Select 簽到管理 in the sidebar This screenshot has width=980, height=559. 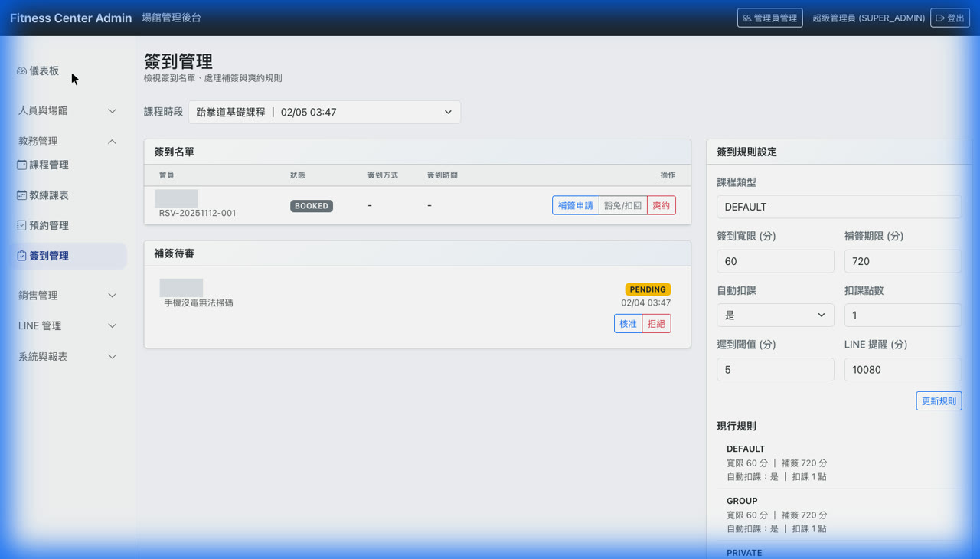click(68, 256)
